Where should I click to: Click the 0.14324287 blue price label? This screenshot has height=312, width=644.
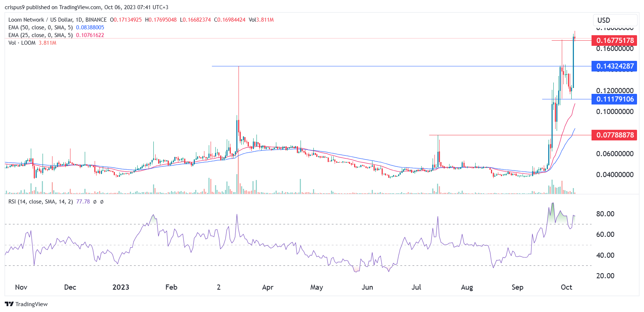coord(614,66)
